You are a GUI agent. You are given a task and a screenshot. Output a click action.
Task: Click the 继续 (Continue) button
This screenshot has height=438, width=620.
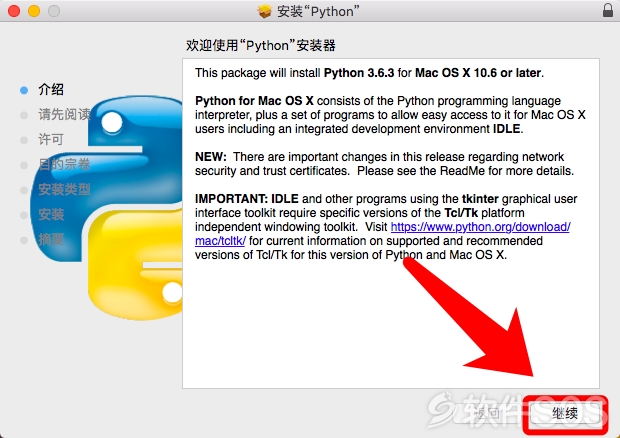click(x=565, y=414)
